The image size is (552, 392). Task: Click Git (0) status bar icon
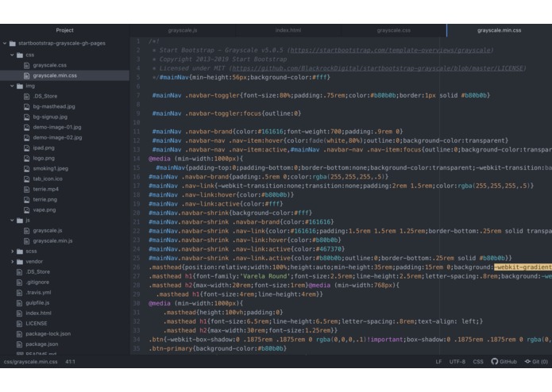(x=527, y=361)
